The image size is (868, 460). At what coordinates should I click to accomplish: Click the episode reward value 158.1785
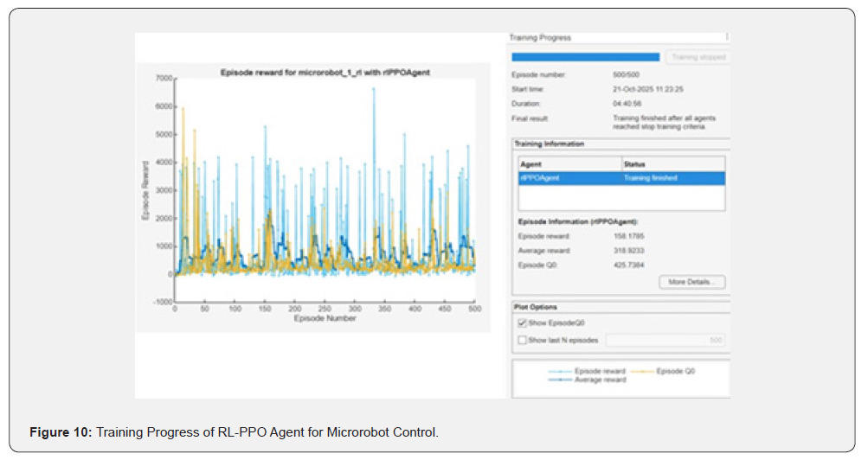tap(629, 236)
